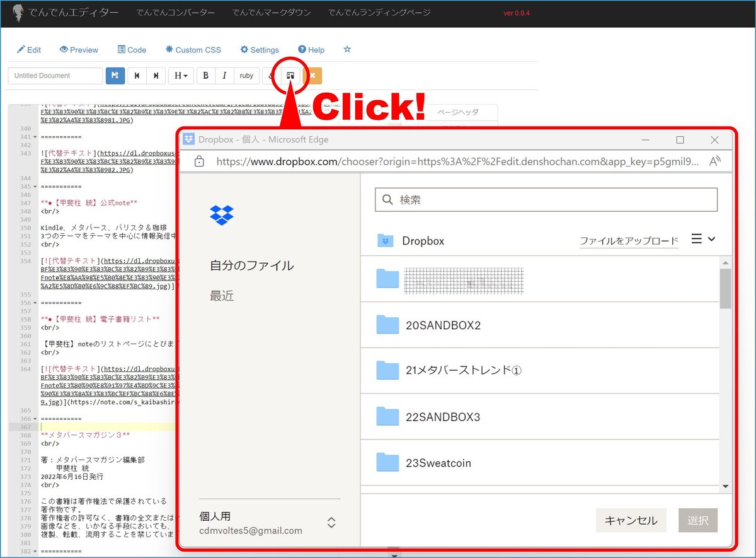This screenshot has height=558, width=756.
Task: Click the 【甲斐柱 統】電子書籍リスト heading line
Action: (x=100, y=319)
